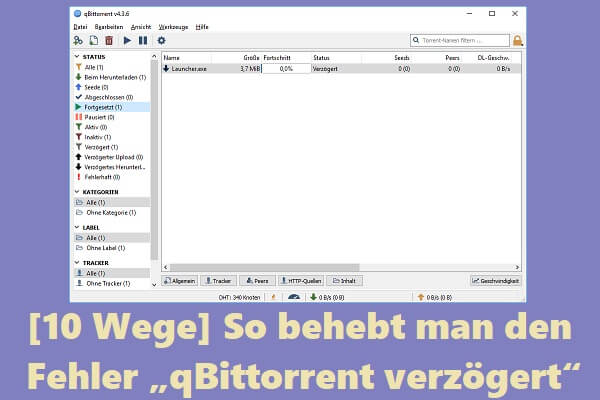
Task: Sort by the Fortschritt column header
Action: (286, 58)
